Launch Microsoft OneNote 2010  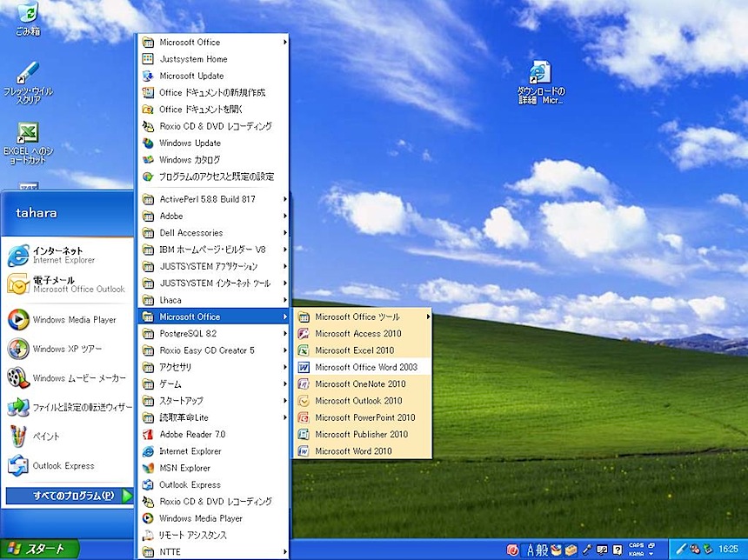[x=362, y=383]
